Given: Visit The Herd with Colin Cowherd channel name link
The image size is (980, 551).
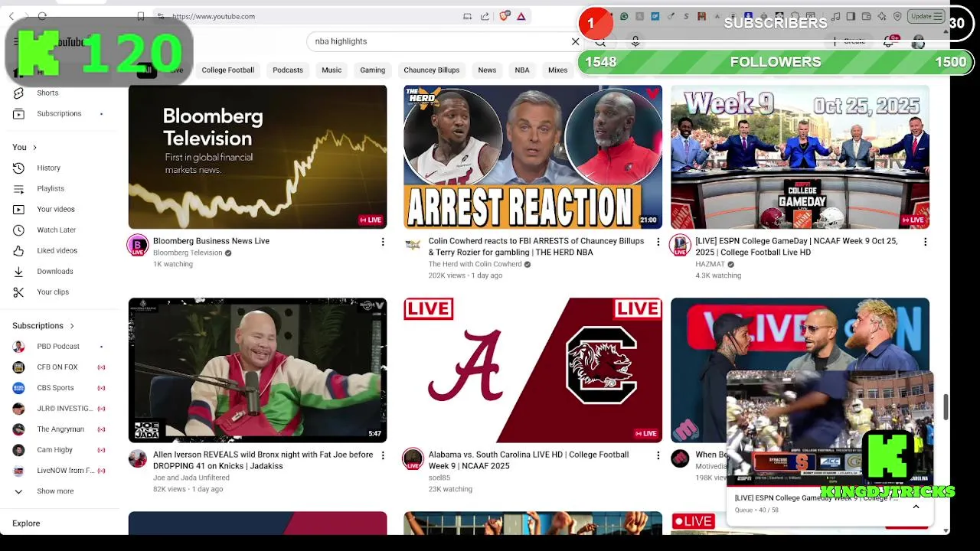Looking at the screenshot, I should (x=475, y=264).
